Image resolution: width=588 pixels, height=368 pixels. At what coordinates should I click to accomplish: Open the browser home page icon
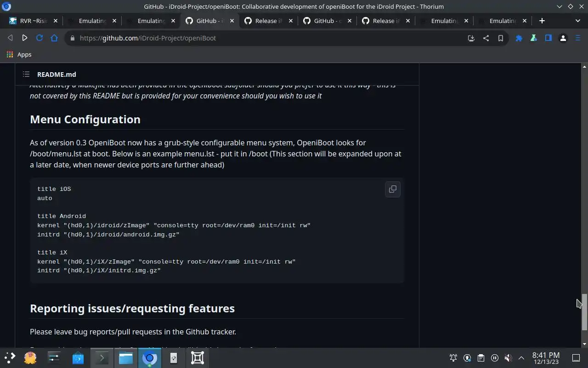tap(54, 38)
